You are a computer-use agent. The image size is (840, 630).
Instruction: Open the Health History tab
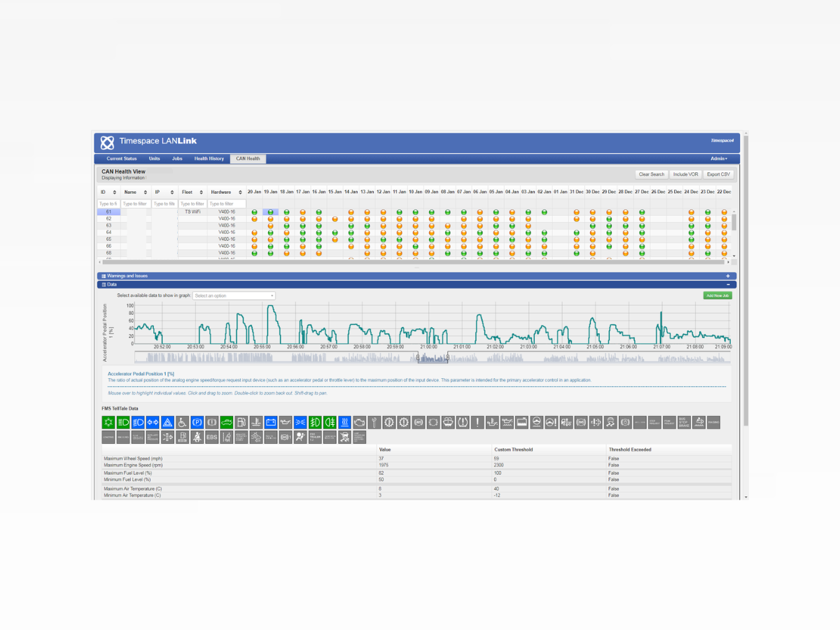pos(209,158)
